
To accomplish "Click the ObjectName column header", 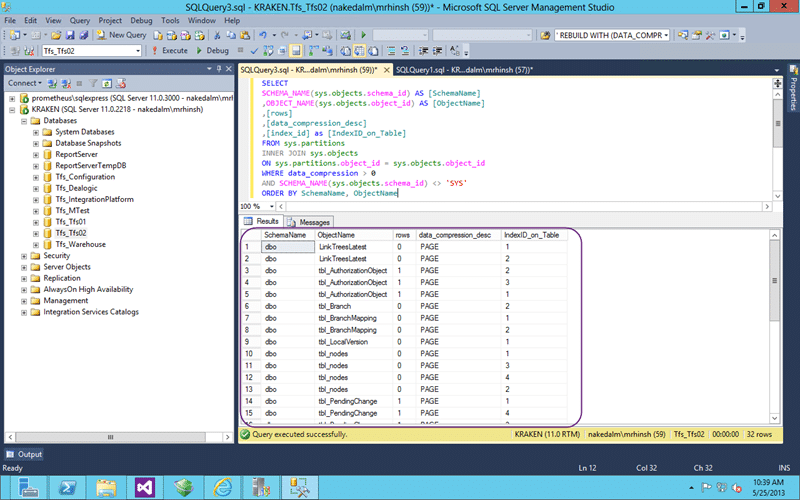I will (354, 235).
